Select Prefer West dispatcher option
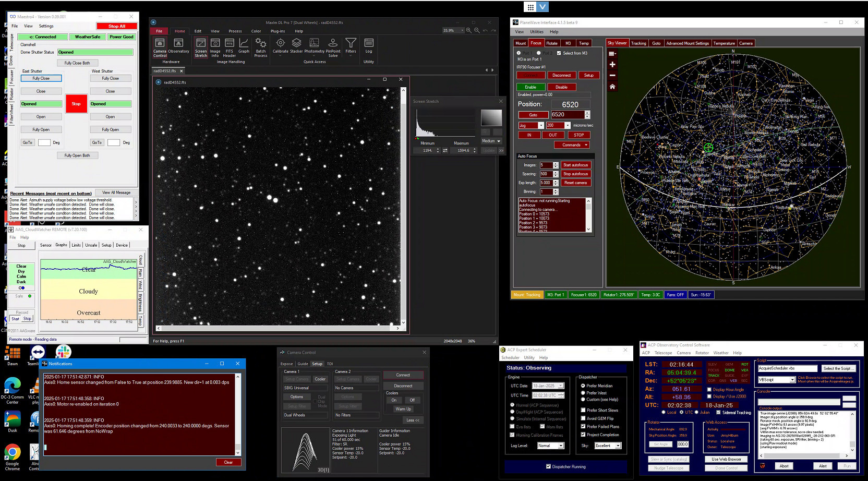Image resolution: width=868 pixels, height=481 pixels. click(x=583, y=393)
